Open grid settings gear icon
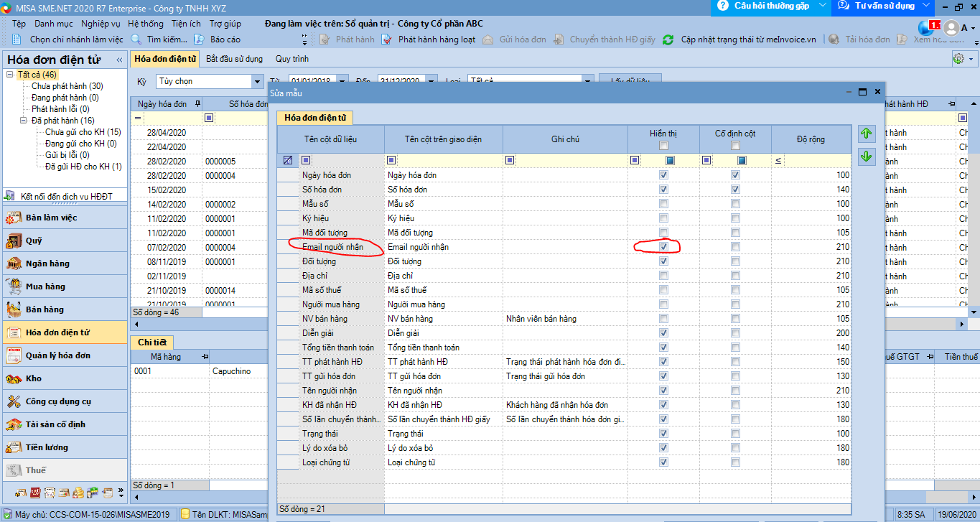This screenshot has height=522, width=980. pos(958,59)
